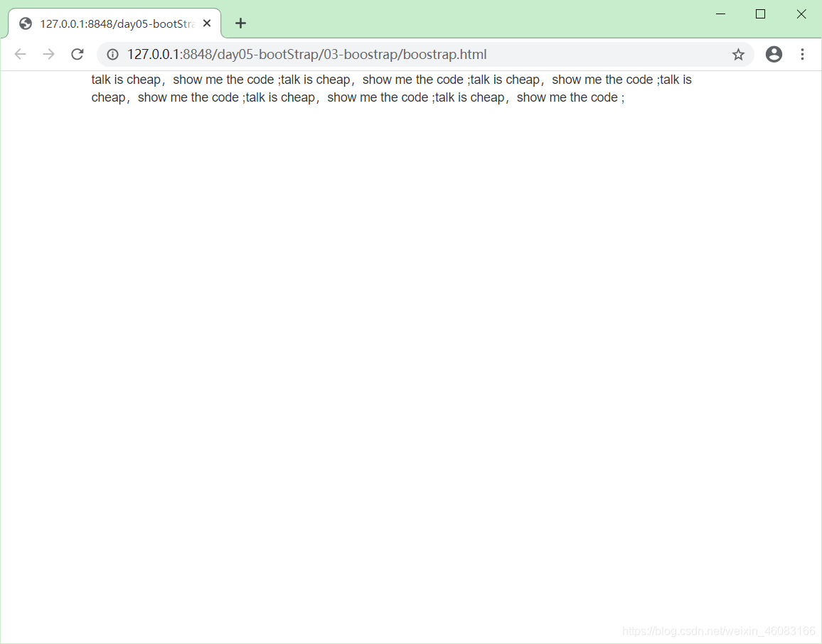Minimize the browser window
The width and height of the screenshot is (822, 644).
point(721,14)
